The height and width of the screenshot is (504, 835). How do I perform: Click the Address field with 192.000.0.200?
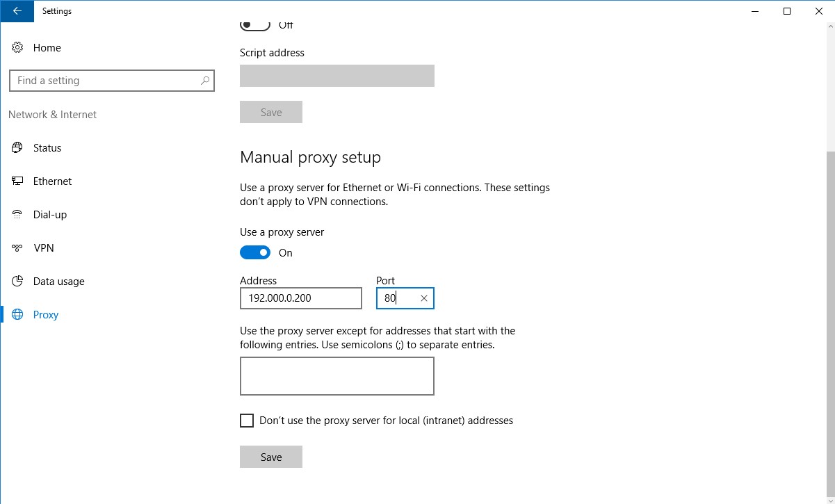click(x=301, y=298)
